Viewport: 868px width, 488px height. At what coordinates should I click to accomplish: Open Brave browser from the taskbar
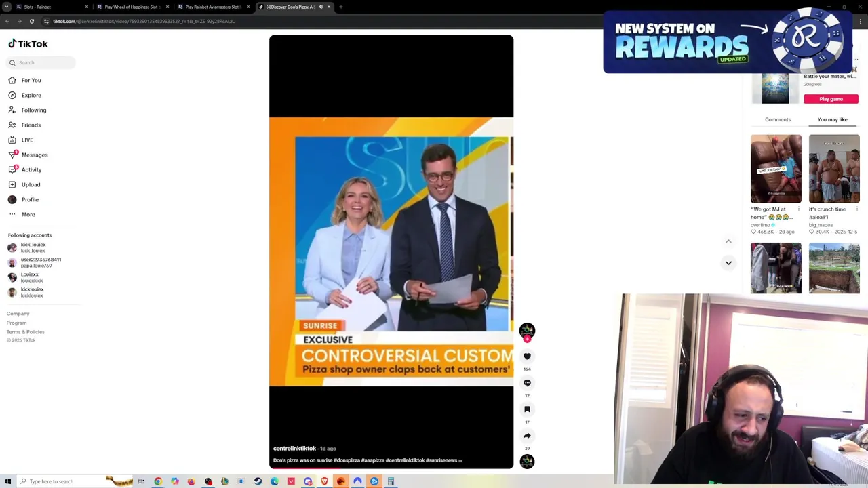pyautogui.click(x=324, y=481)
